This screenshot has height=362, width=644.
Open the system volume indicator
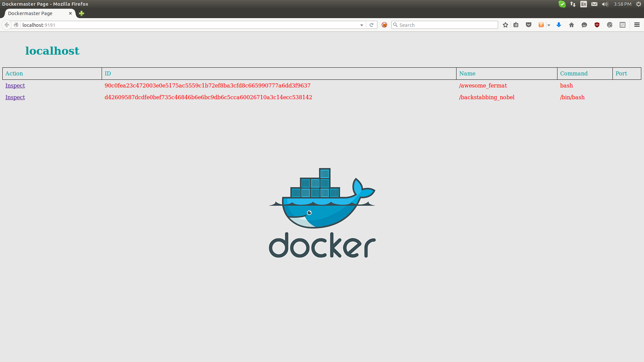(x=605, y=4)
